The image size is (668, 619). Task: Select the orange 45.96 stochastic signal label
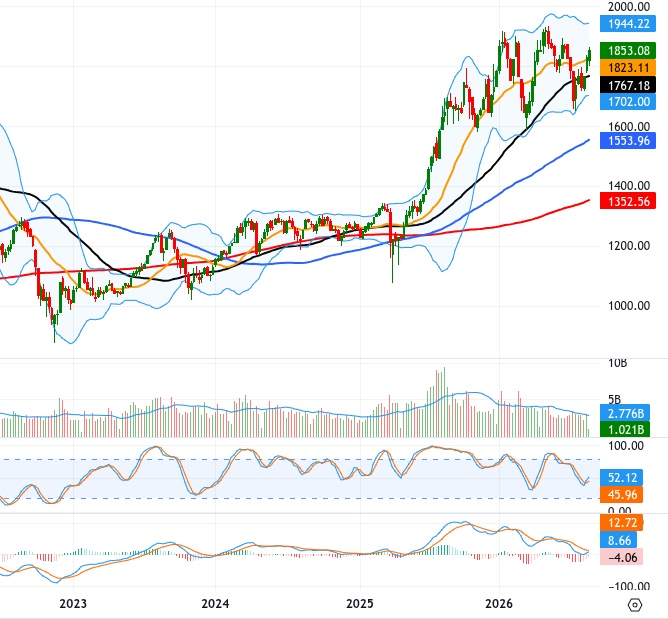(621, 495)
